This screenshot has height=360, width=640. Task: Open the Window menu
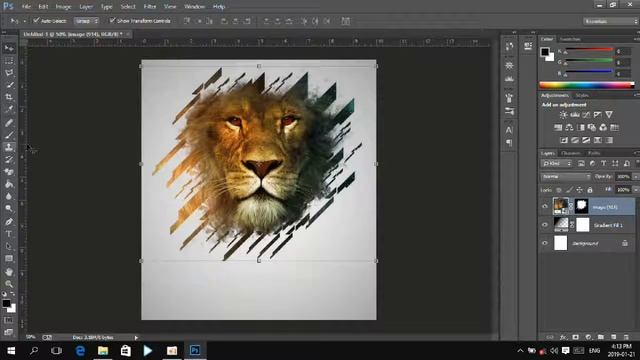tap(194, 7)
